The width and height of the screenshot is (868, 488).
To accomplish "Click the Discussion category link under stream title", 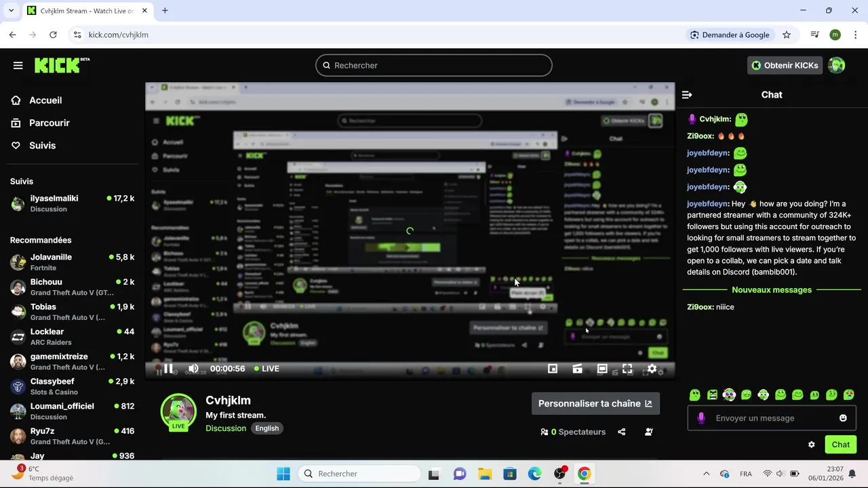I will pyautogui.click(x=226, y=428).
